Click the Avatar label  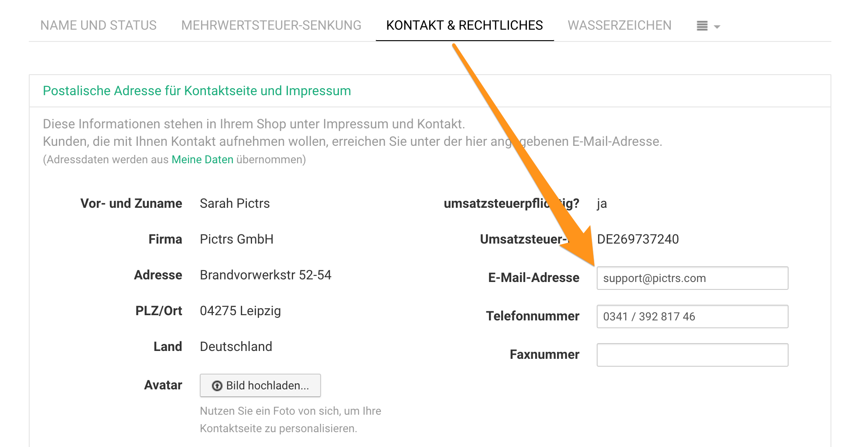(x=163, y=385)
